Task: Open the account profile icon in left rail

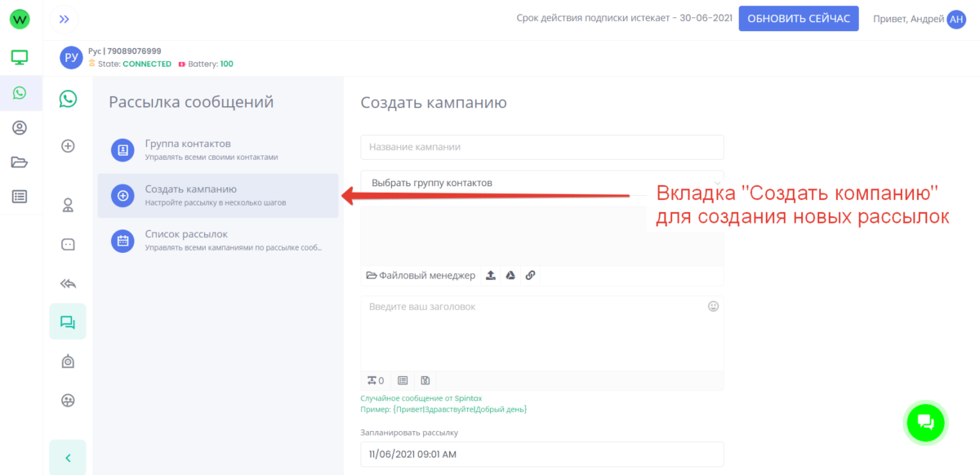Action: (20, 127)
